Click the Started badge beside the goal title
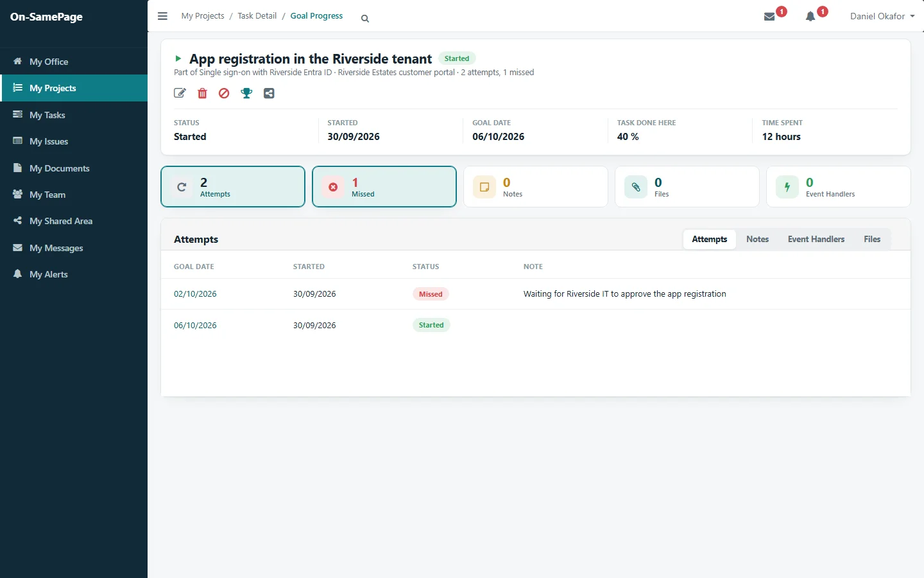Screen dimensions: 924x578 tap(457, 58)
